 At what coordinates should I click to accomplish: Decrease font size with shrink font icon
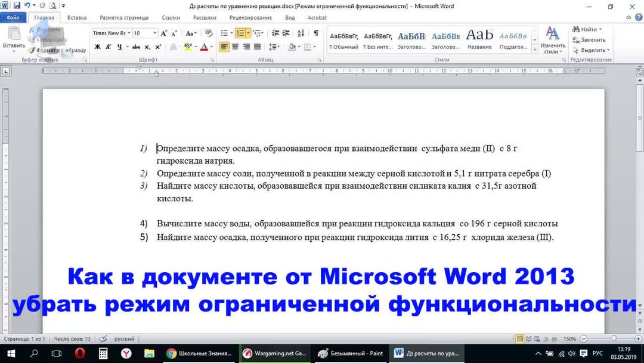[174, 33]
